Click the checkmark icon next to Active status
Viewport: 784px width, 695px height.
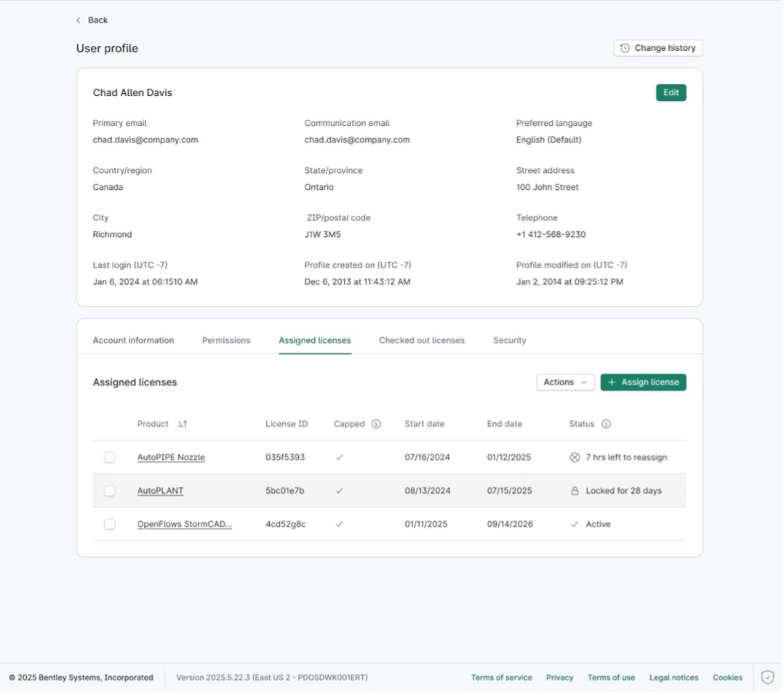coord(575,523)
